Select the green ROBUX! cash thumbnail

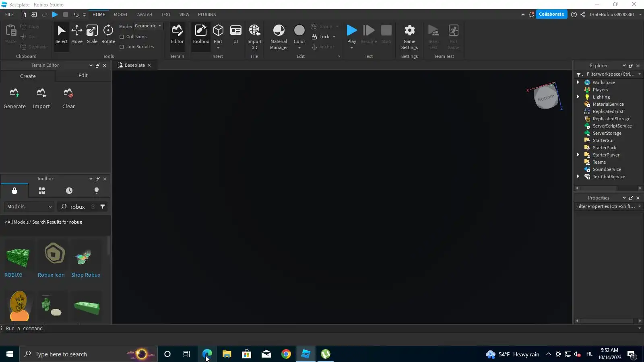click(x=18, y=257)
